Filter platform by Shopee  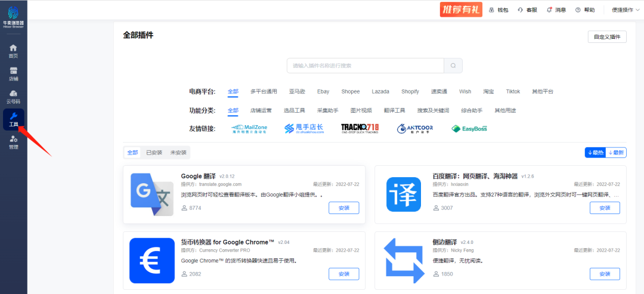pyautogui.click(x=351, y=92)
